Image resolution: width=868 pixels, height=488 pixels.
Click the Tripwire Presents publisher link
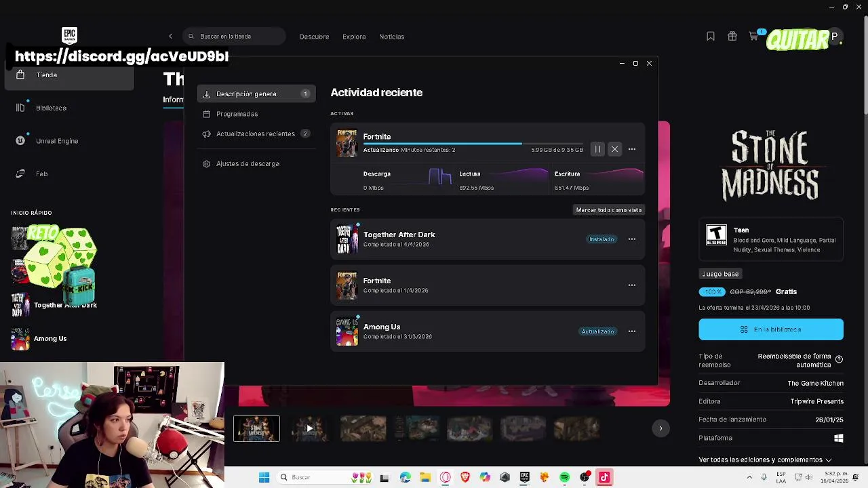point(816,401)
